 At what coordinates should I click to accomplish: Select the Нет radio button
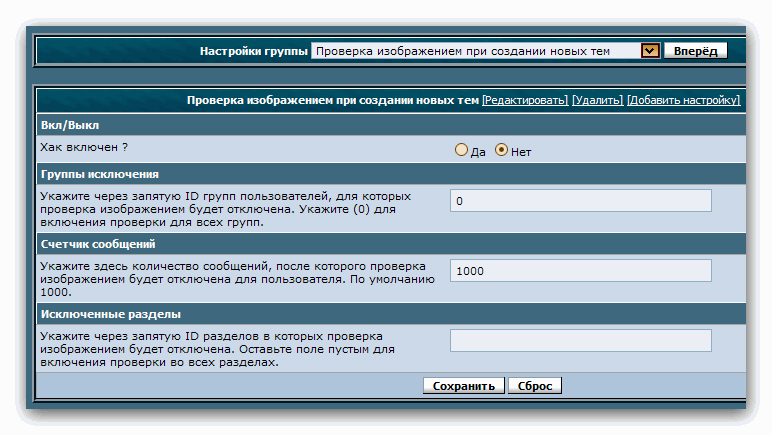pos(501,150)
